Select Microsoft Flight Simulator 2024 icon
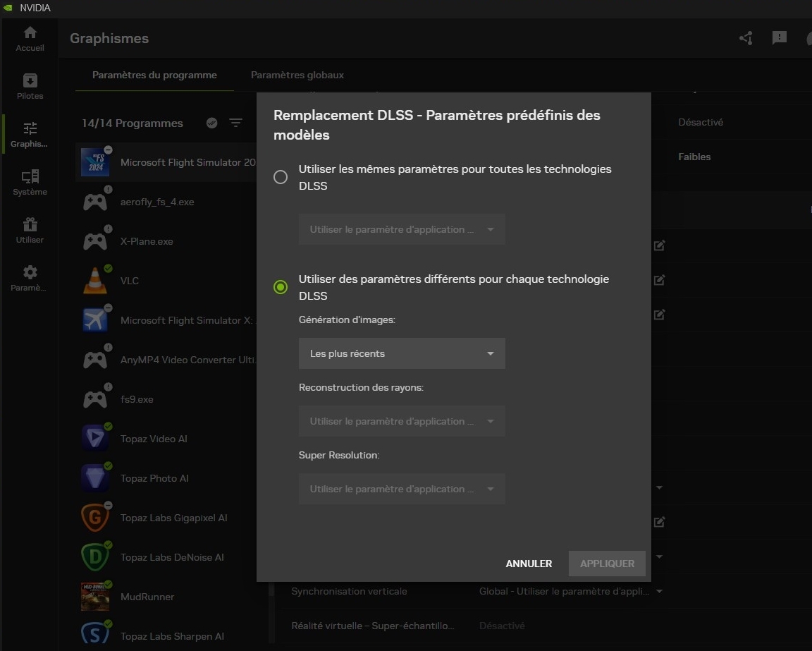 [95, 162]
